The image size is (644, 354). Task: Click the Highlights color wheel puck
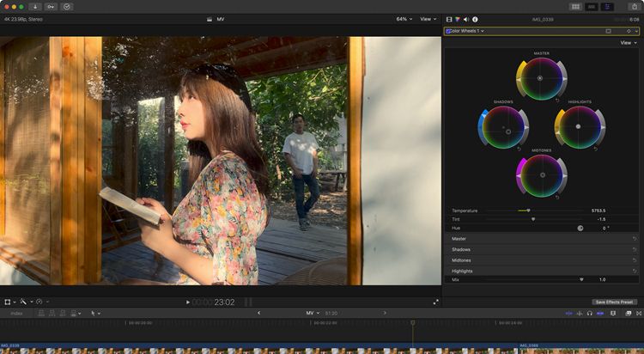pyautogui.click(x=578, y=126)
